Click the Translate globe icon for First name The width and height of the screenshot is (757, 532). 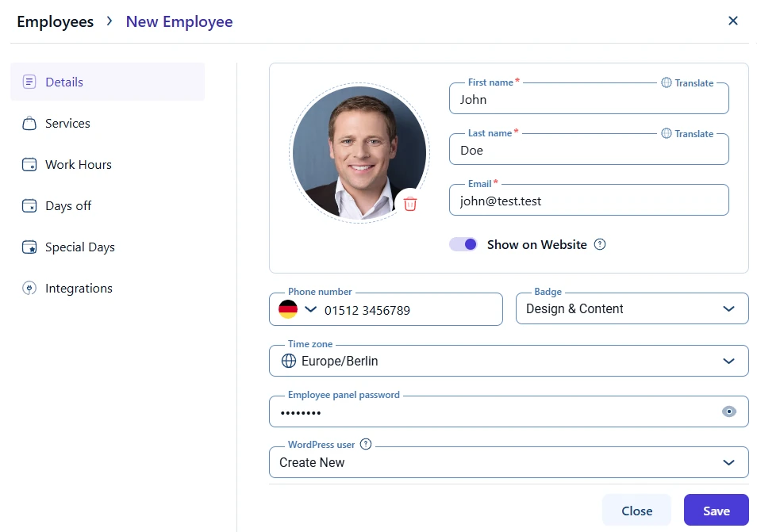[667, 82]
